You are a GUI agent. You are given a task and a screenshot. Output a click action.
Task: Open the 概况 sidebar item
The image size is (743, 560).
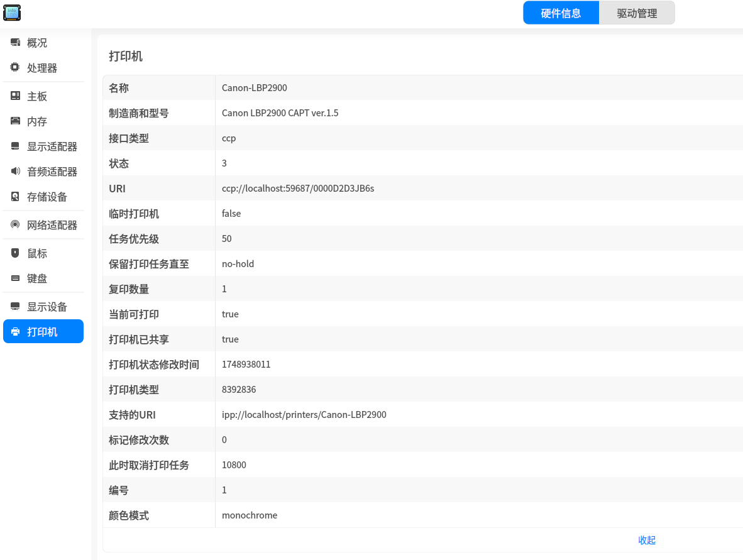click(43, 43)
